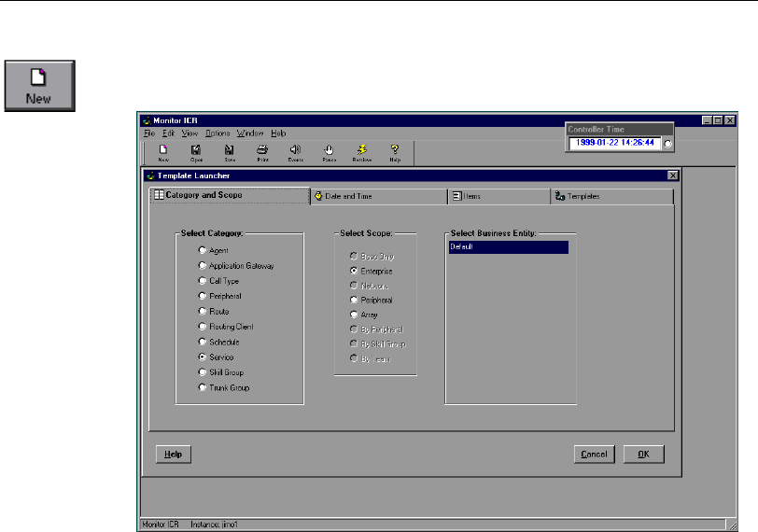Click the Retrieve lightning icon
758x532 pixels.
[x=361, y=153]
